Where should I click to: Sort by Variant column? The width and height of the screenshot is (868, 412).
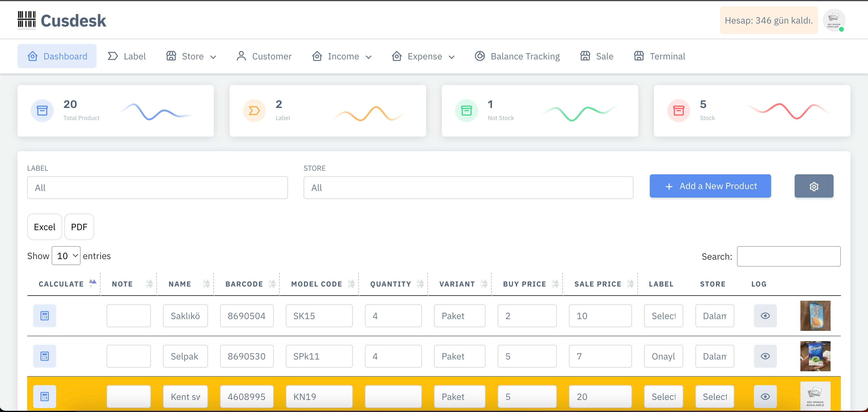(x=460, y=284)
